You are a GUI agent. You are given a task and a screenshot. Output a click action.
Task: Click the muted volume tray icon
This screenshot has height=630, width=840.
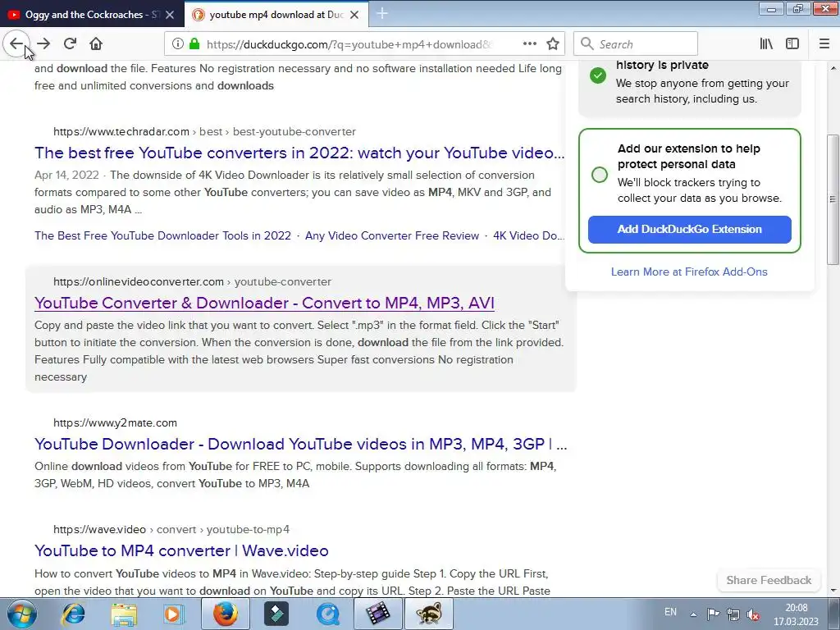(753, 614)
